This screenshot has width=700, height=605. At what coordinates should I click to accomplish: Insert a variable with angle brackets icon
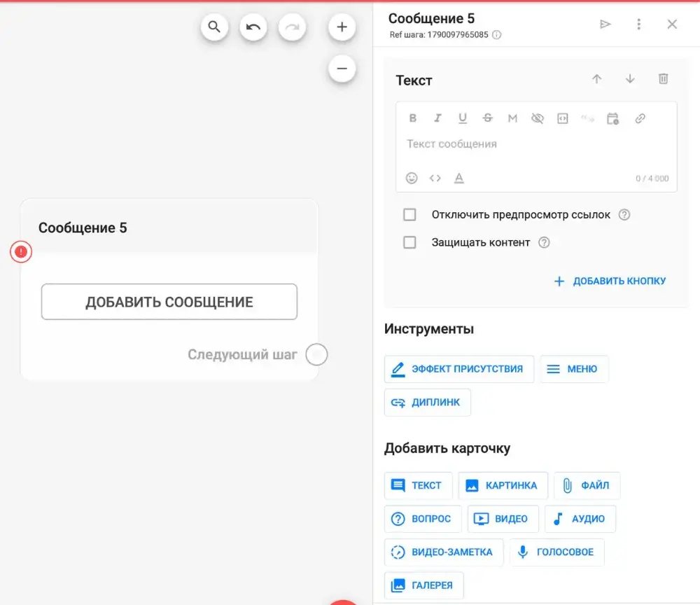[x=435, y=178]
